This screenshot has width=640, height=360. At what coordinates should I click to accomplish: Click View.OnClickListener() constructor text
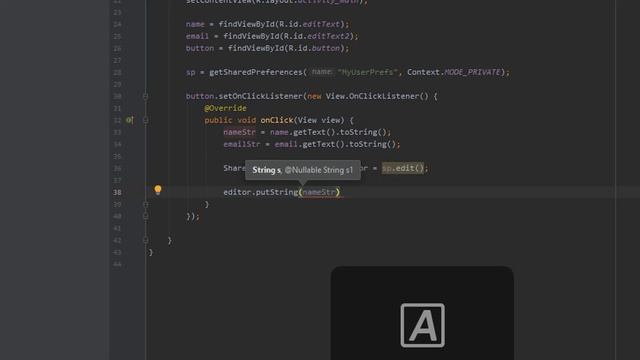pos(377,96)
